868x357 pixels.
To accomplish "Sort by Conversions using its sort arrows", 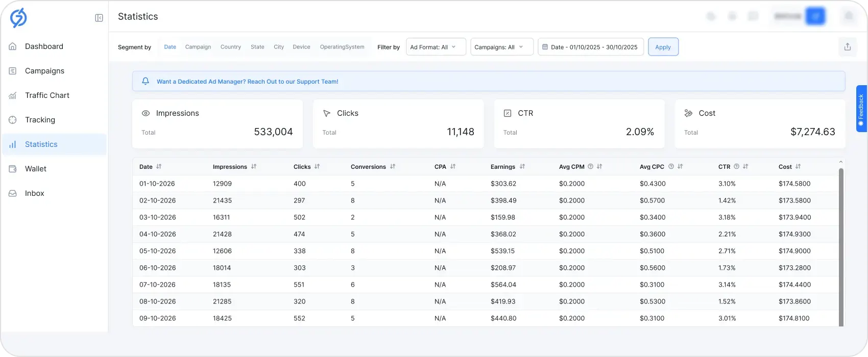I will (393, 166).
